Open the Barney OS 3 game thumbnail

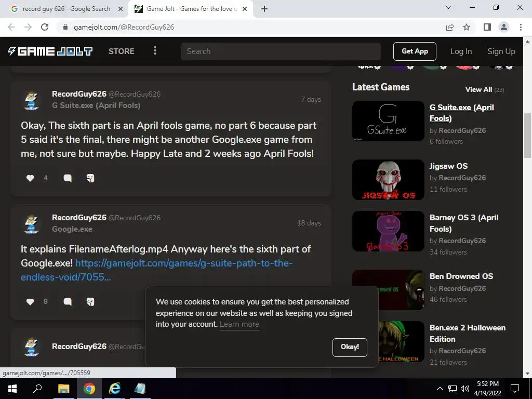tap(388, 231)
